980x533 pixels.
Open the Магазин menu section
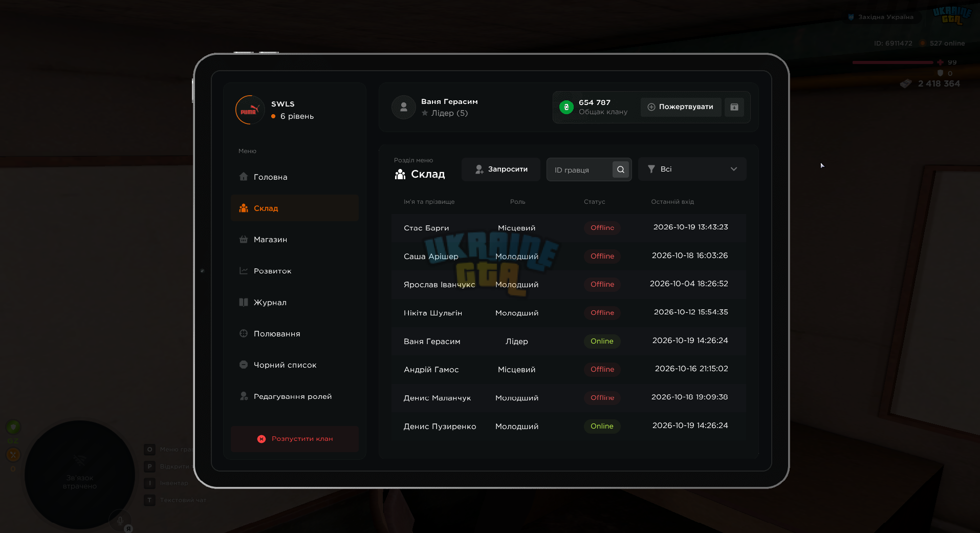tap(294, 240)
